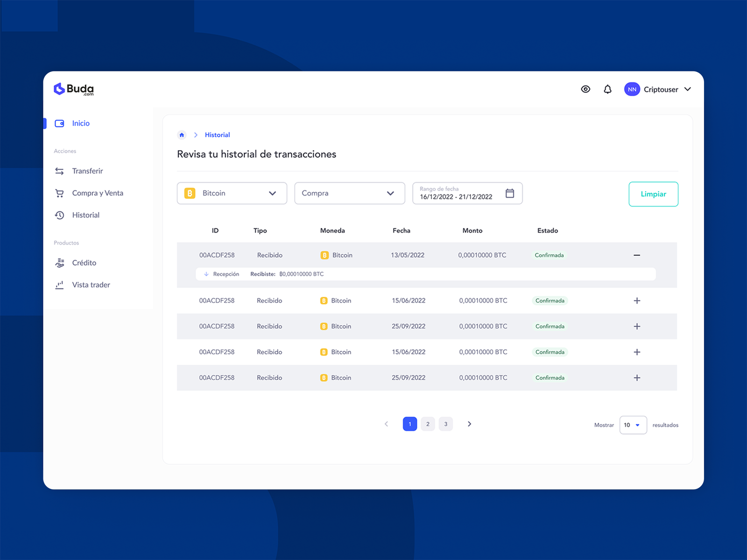Screen dimensions: 747x560
Task: Click the Compra y Venta cart icon
Action: click(59, 193)
